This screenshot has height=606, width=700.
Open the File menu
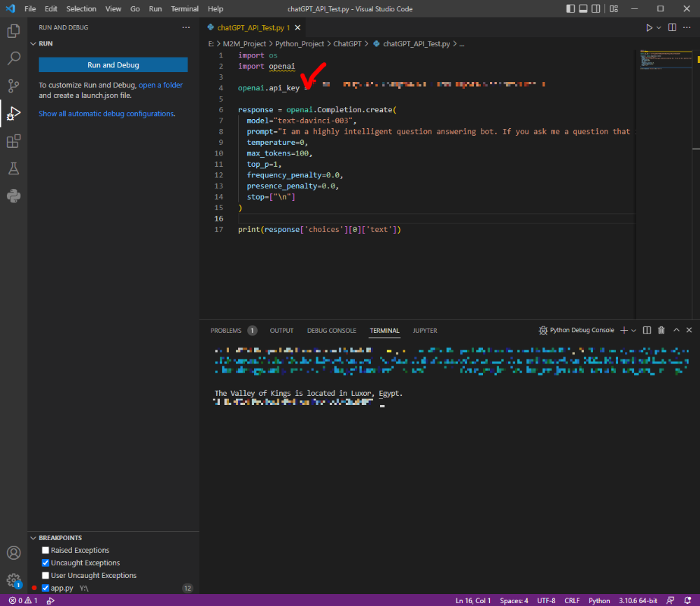click(30, 9)
